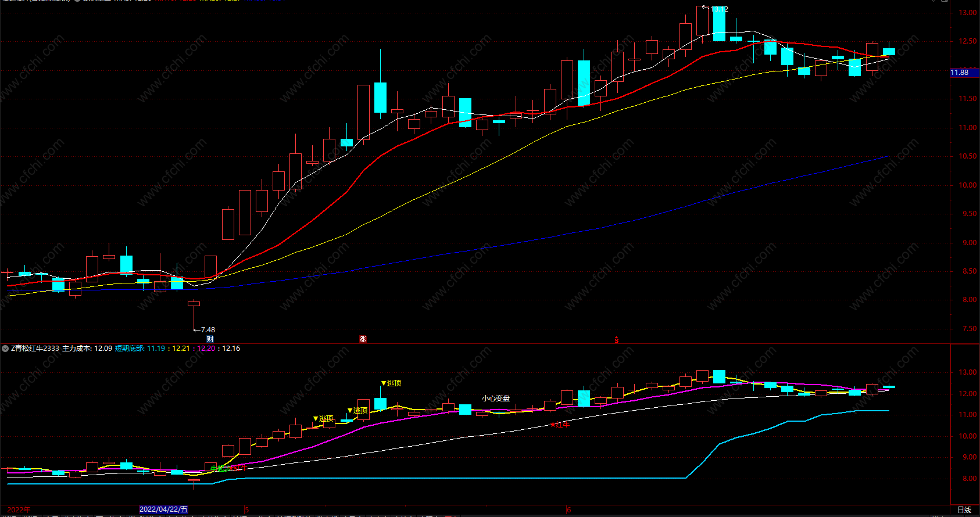
Task: Click the month 5 timeline marker
Action: (246, 510)
